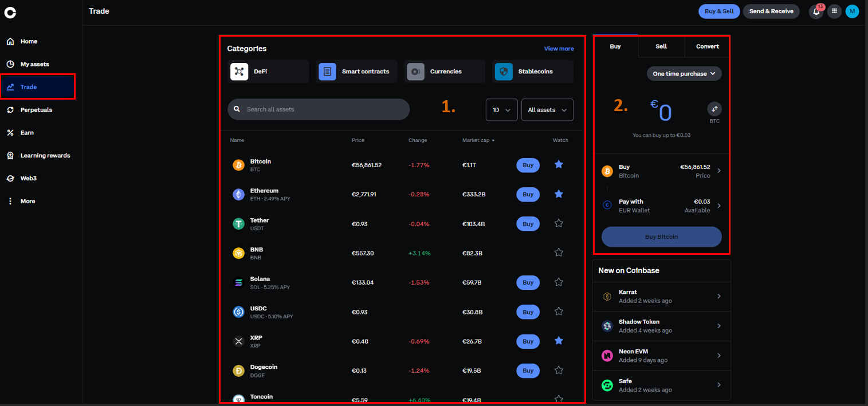Remove Bitcoin from watchlist using the star
This screenshot has width=868, height=406.
click(x=559, y=165)
